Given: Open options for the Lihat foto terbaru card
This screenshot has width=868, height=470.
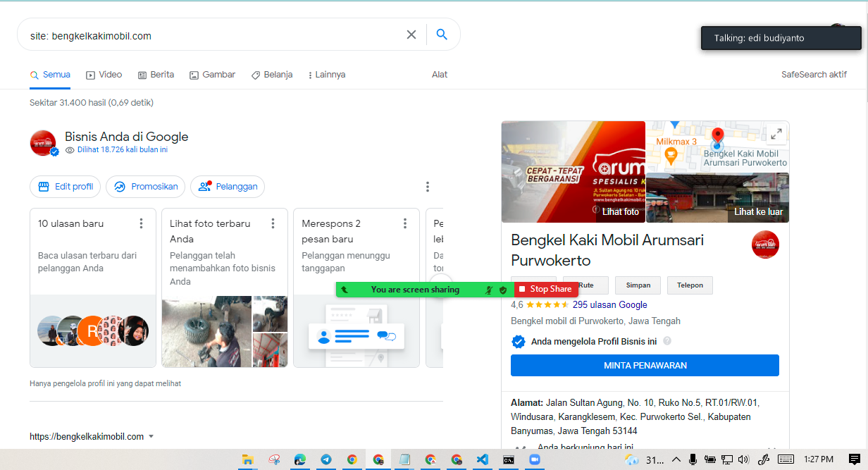Looking at the screenshot, I should click(x=273, y=223).
